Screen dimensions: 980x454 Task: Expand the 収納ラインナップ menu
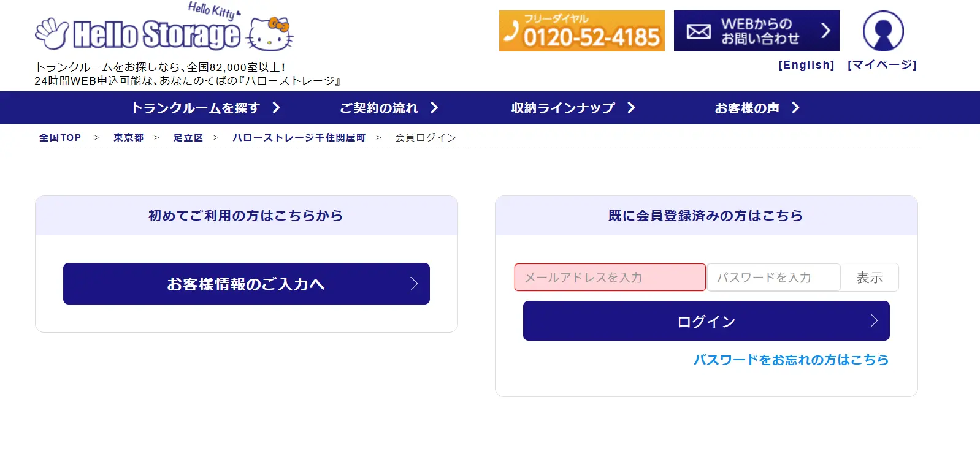(x=573, y=108)
